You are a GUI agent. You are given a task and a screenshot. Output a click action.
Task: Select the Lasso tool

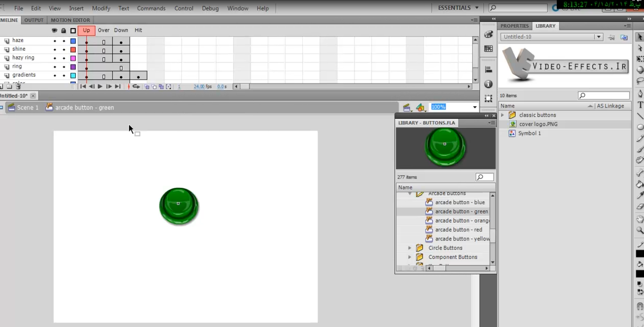point(640,81)
